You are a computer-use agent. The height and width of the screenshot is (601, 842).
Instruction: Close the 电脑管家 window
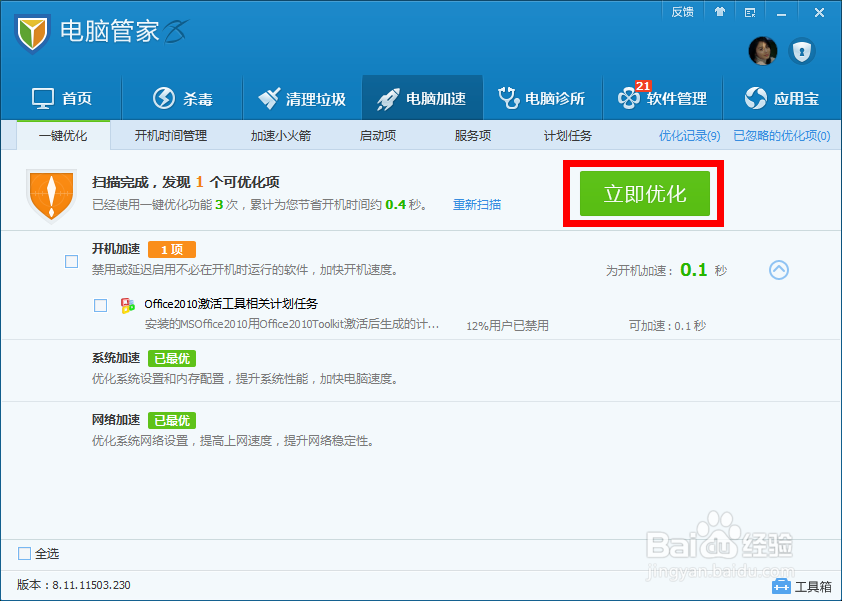(x=819, y=12)
